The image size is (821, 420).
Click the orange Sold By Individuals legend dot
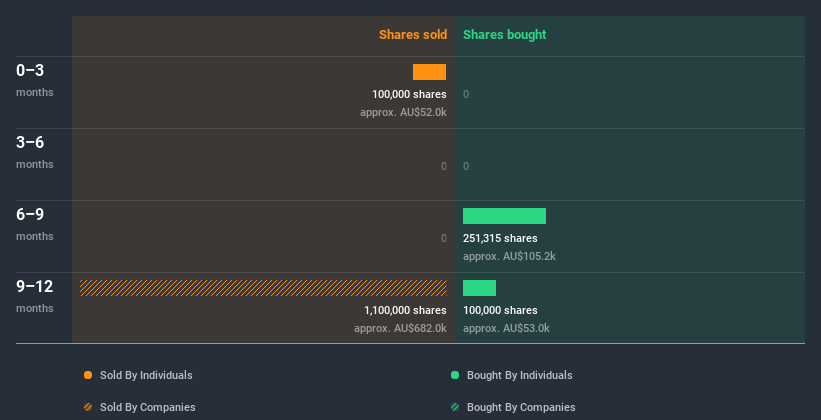point(88,375)
